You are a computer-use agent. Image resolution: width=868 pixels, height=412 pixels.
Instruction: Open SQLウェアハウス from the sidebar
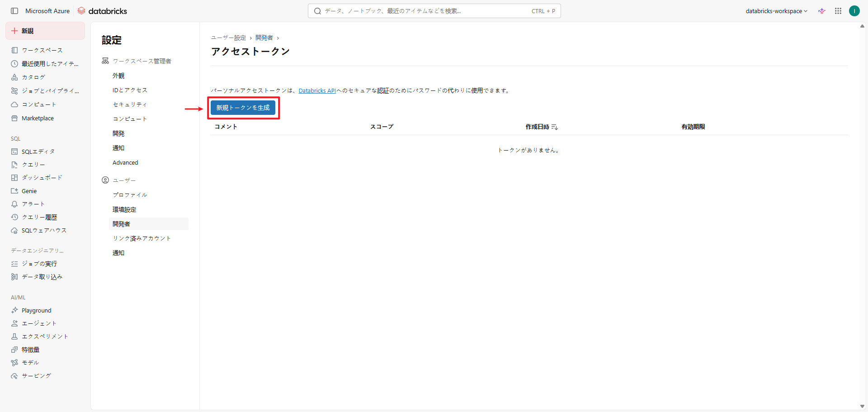[x=44, y=231]
